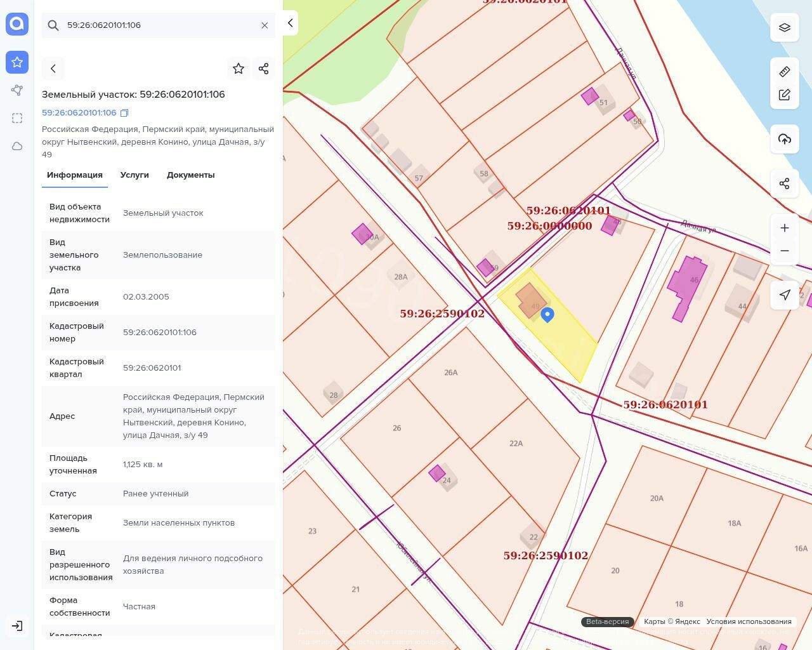Select the Земли населенных пунктов value
Image resolution: width=812 pixels, height=650 pixels.
[x=179, y=523]
